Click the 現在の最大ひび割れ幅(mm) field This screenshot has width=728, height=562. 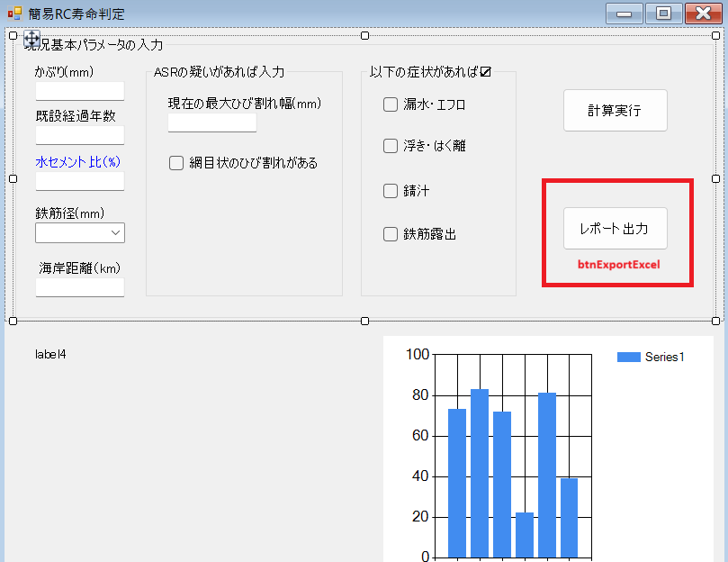212,122
